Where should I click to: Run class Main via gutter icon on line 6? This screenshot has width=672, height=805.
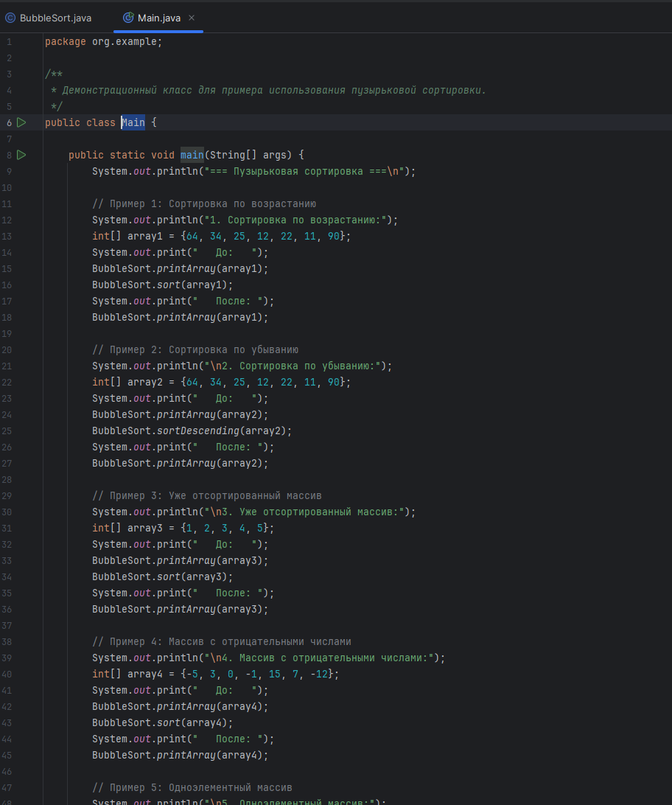click(21, 122)
